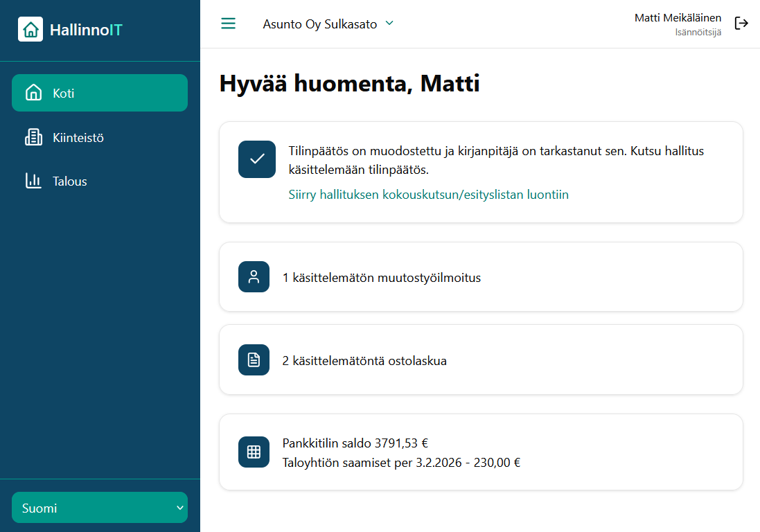Viewport: 760px width, 532px height.
Task: Open the Kiinteistö sidebar section
Action: point(78,137)
